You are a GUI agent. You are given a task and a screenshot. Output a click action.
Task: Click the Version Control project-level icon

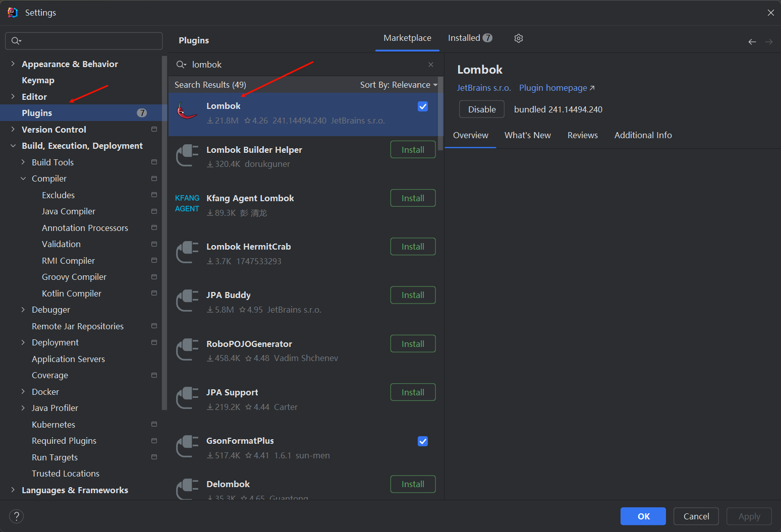click(x=154, y=129)
